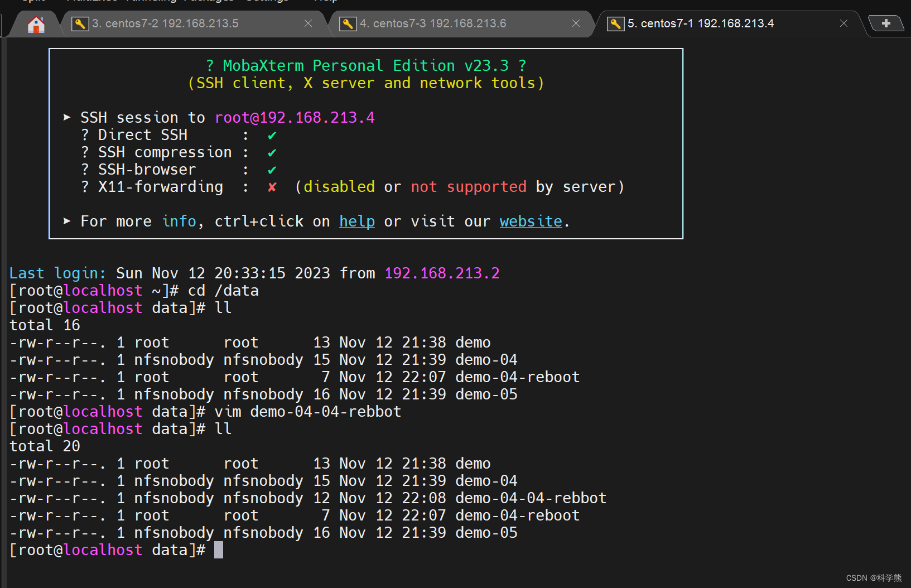
Task: Close the centos7-1 192.168.213.4 tab
Action: [x=843, y=23]
